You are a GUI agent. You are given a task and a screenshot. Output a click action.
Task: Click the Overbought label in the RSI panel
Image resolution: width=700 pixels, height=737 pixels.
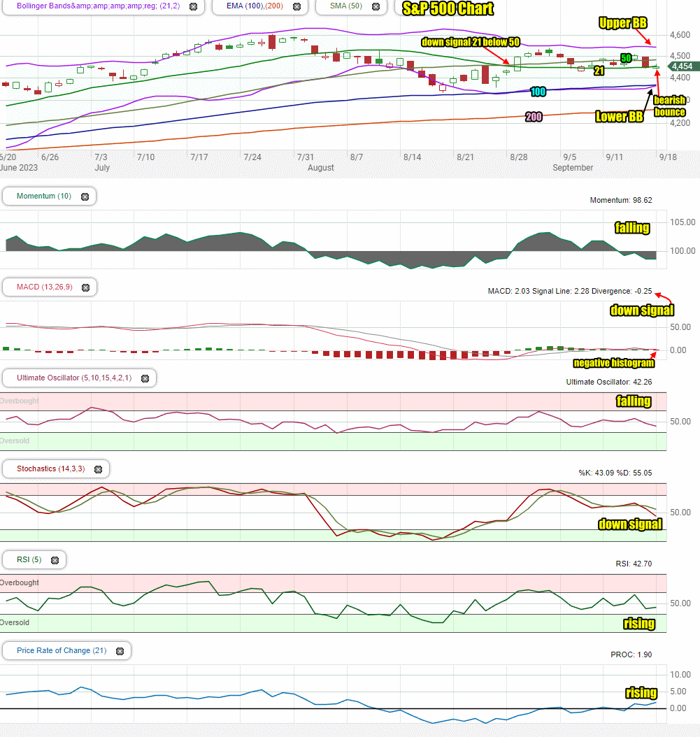tap(20, 583)
